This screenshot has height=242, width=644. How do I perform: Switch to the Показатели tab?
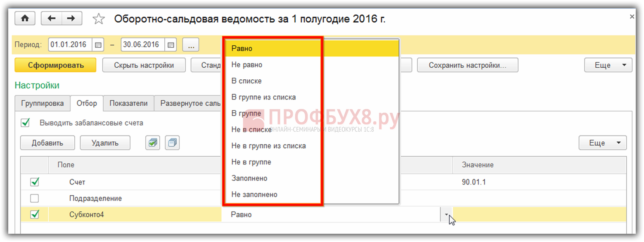coord(128,103)
